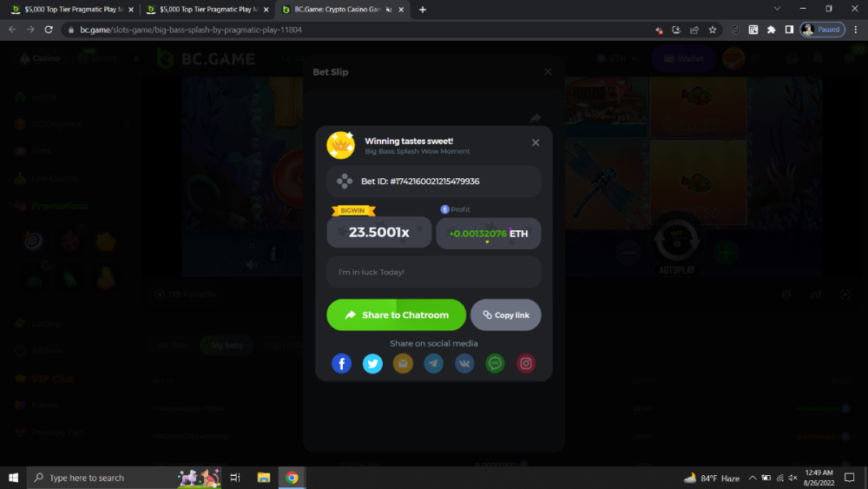The height and width of the screenshot is (489, 868).
Task: Click the Share to Chatroom button
Action: click(396, 315)
